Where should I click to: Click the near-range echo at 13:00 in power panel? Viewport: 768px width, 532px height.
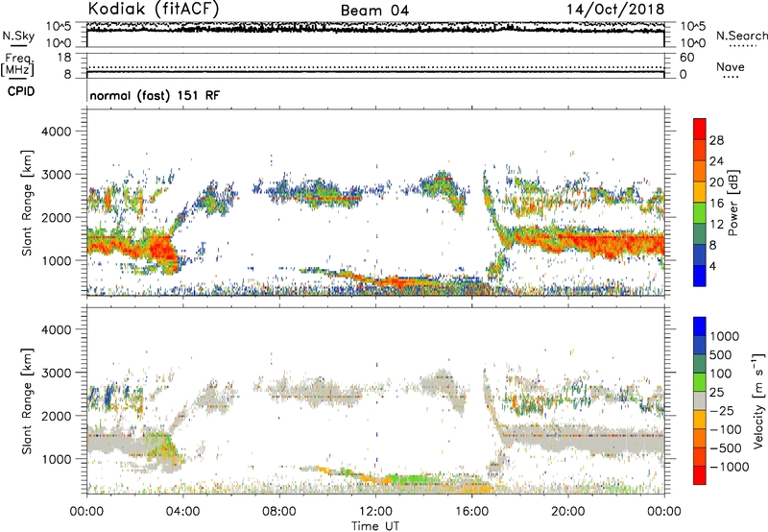click(399, 282)
